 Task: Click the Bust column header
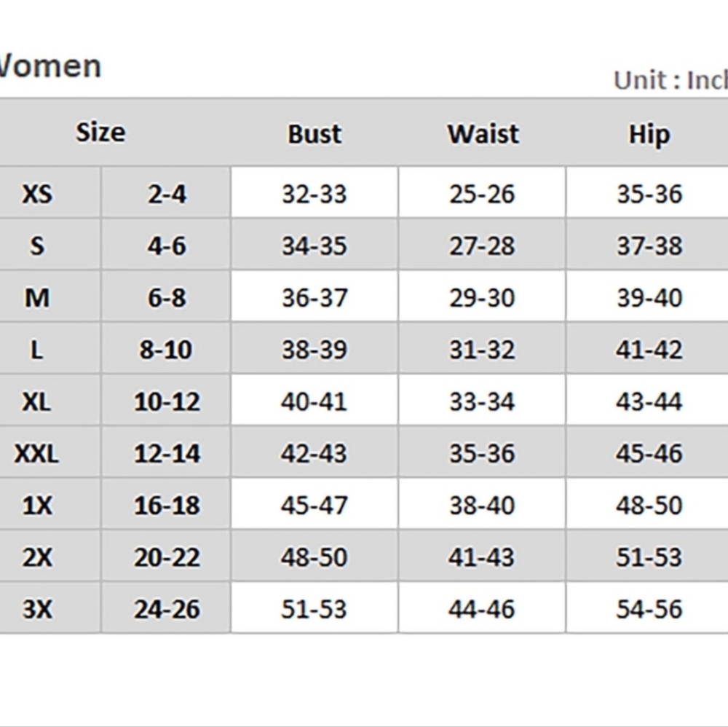pyautogui.click(x=314, y=134)
